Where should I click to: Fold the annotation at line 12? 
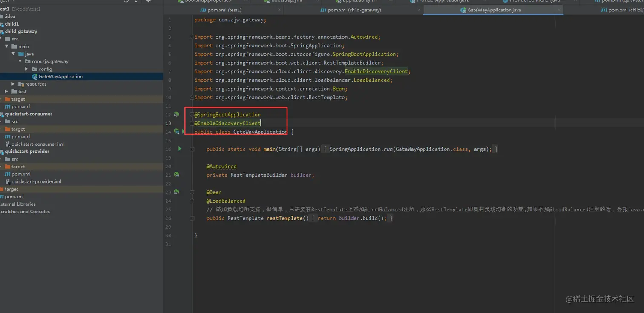pyautogui.click(x=192, y=115)
